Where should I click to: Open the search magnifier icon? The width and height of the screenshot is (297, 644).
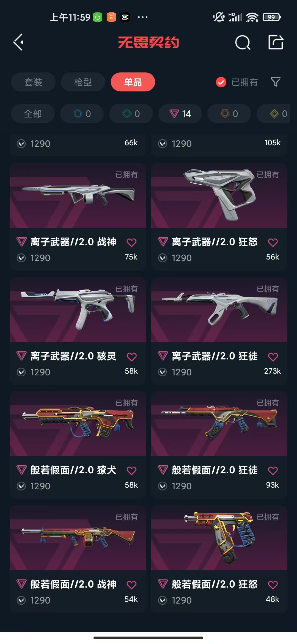click(243, 42)
